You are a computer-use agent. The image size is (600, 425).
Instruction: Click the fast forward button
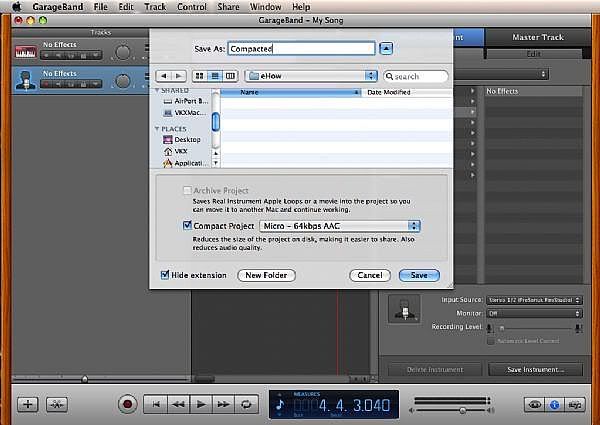point(223,404)
